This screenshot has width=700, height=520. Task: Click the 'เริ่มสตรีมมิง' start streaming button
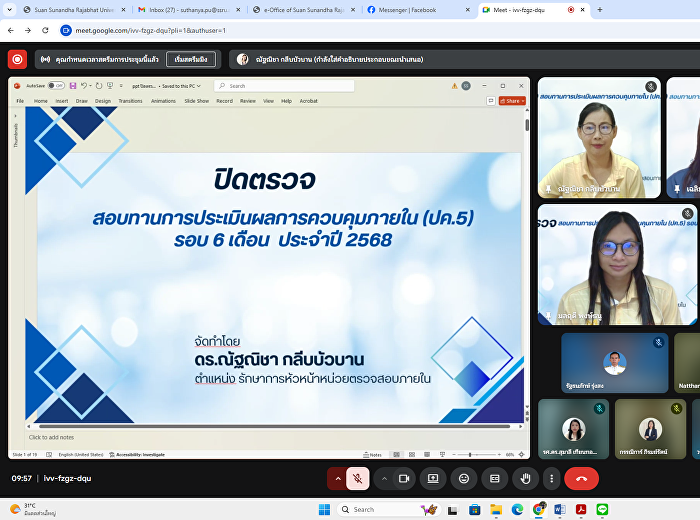click(191, 59)
